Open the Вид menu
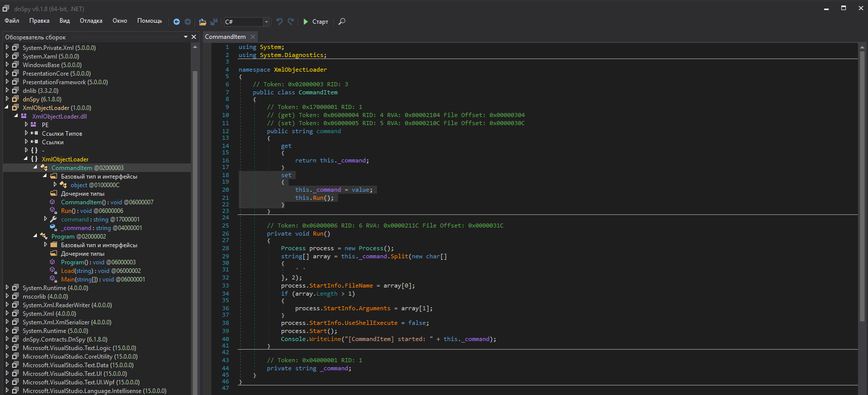 coord(65,21)
